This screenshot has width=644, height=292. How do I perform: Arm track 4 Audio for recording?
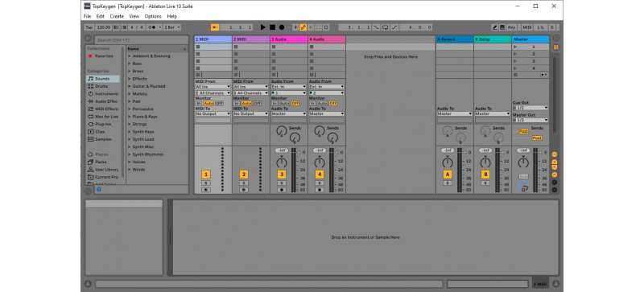[x=320, y=190]
